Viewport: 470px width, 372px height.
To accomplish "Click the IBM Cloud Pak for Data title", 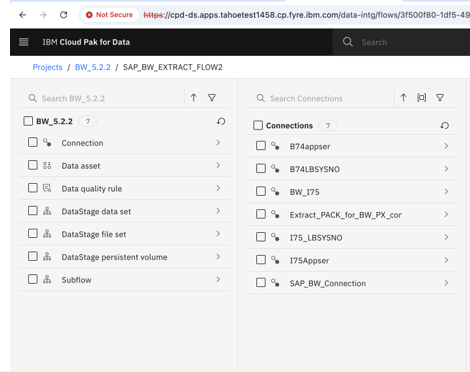I will 86,42.
